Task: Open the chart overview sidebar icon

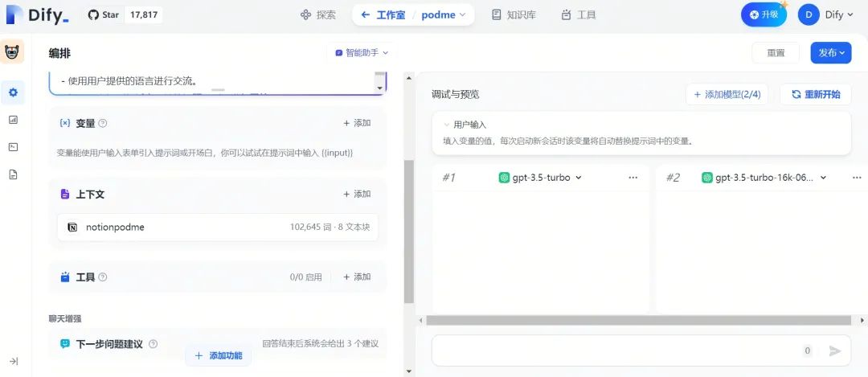Action: tap(14, 120)
